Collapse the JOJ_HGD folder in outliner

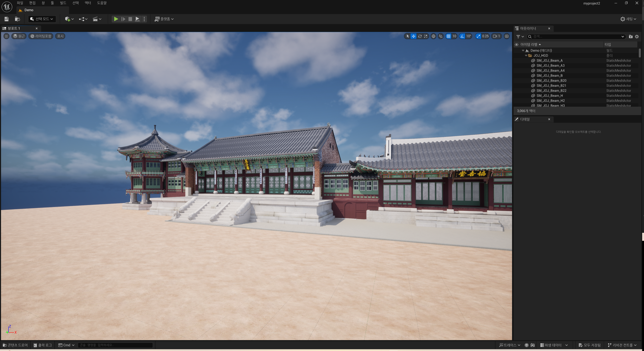(526, 56)
